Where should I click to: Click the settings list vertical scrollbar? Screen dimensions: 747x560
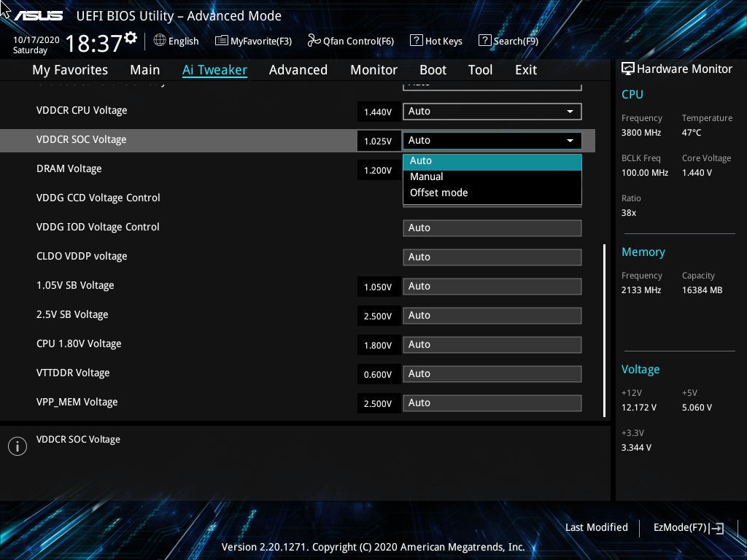coord(604,330)
